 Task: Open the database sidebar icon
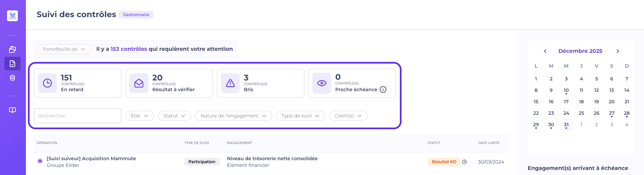(x=12, y=78)
